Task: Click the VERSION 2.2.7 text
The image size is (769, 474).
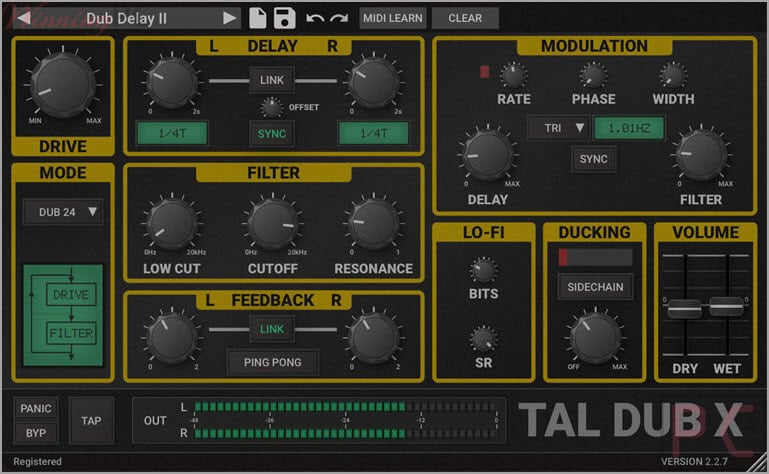Action: [x=694, y=461]
